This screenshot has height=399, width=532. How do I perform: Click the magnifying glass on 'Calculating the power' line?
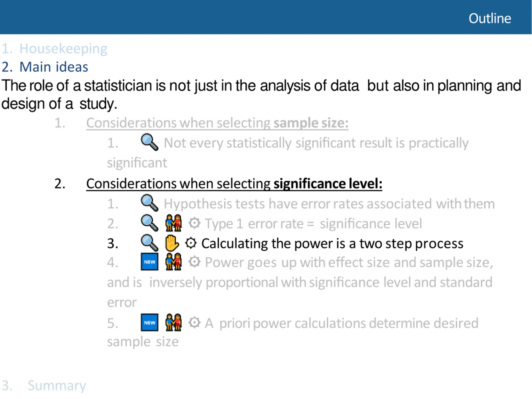[x=149, y=243]
